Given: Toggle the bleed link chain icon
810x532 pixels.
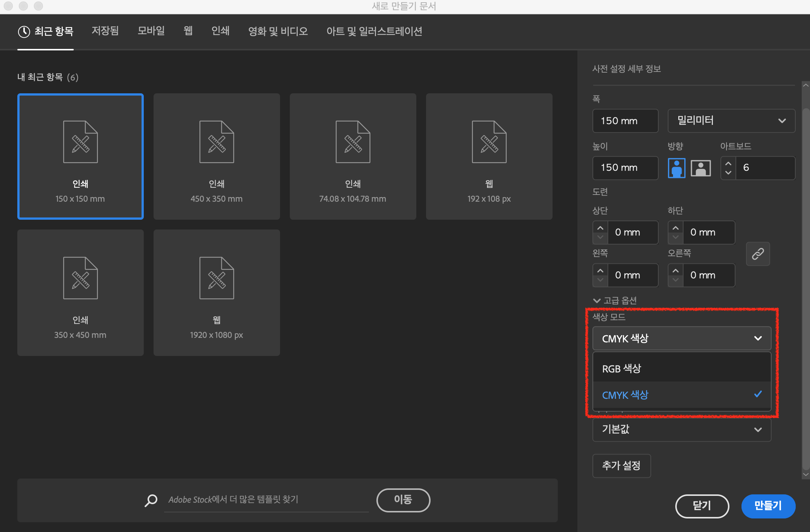Looking at the screenshot, I should tap(758, 254).
